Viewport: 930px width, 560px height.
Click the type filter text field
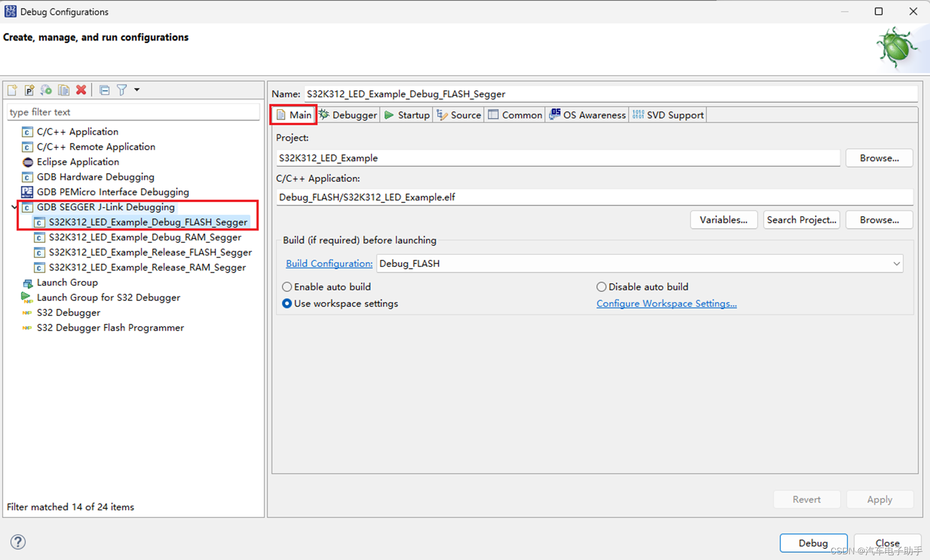(133, 112)
